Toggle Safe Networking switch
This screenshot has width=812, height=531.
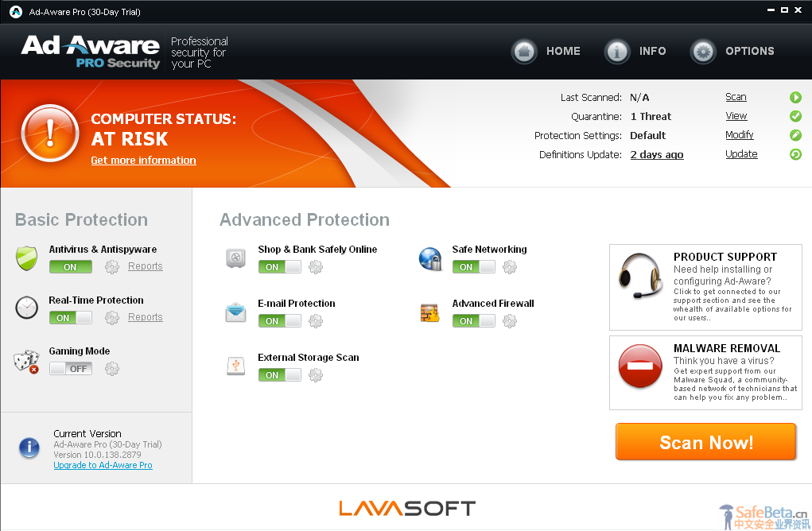point(474,267)
